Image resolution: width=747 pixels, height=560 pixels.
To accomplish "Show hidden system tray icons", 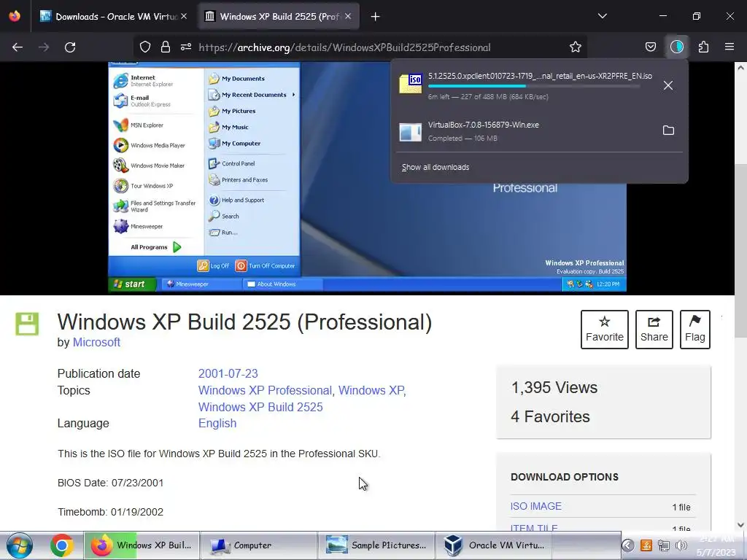I will 628,545.
